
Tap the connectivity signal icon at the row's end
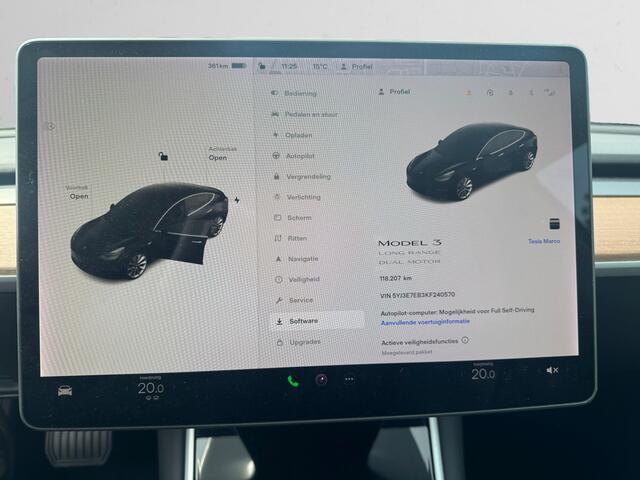550,93
